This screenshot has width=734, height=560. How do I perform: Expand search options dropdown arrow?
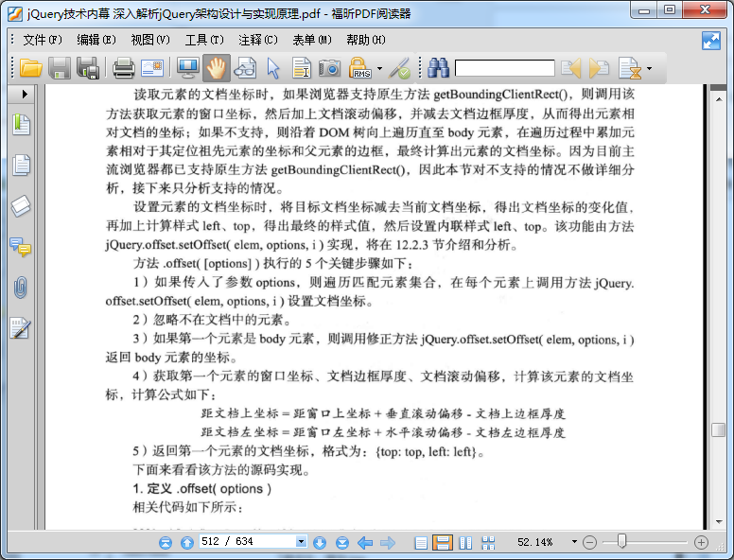tap(649, 68)
